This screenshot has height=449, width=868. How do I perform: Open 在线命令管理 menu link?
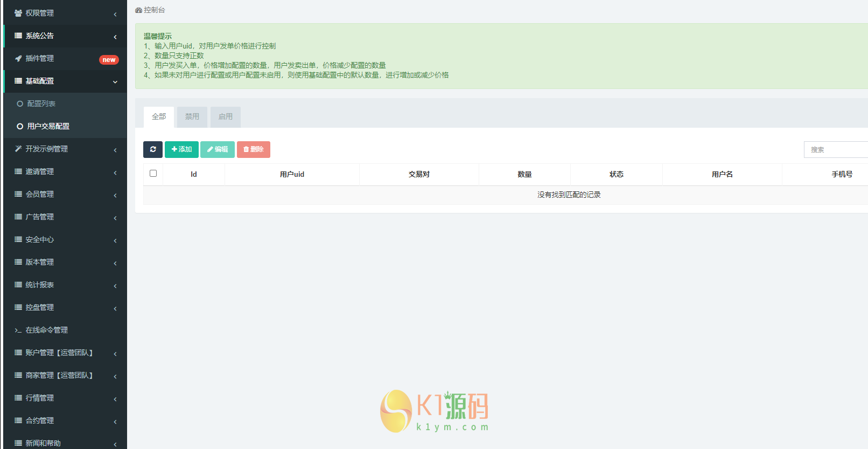(x=65, y=330)
